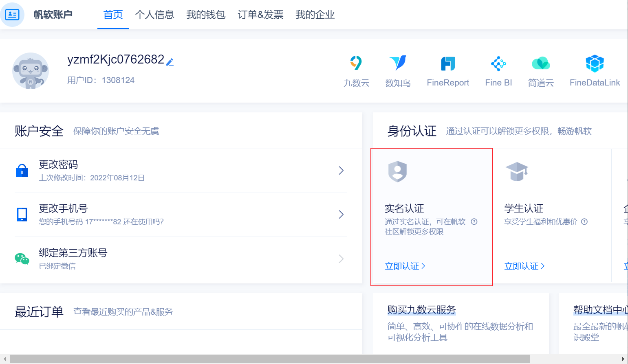Show help tooltip for 学生认证 description
Viewport: 628px width, 364px height.
[584, 222]
